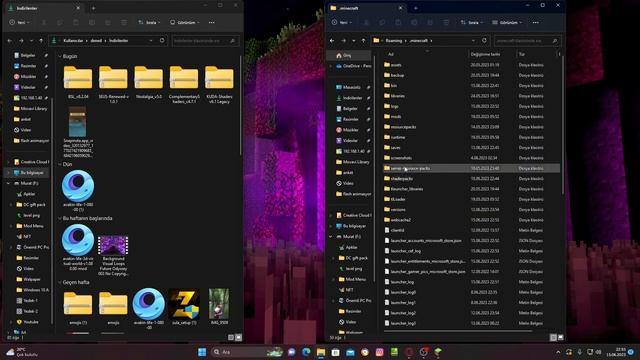This screenshot has width=640, height=360.
Task: Open the saves folder in .minecraft window
Action: pyautogui.click(x=396, y=147)
